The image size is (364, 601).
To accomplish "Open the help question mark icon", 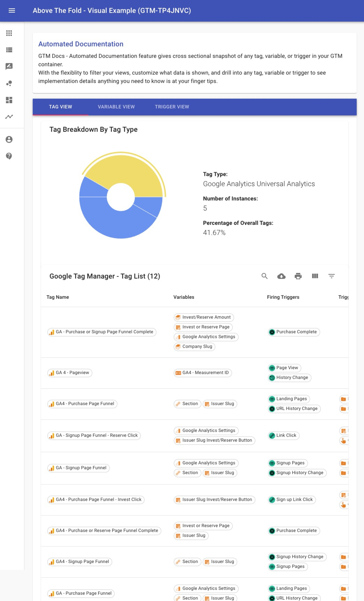I will [x=9, y=156].
